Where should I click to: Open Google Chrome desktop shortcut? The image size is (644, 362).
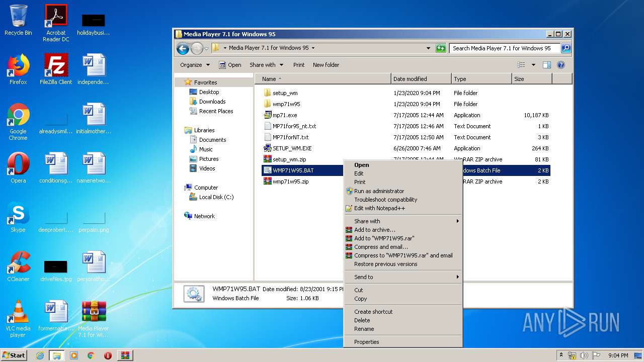(18, 122)
